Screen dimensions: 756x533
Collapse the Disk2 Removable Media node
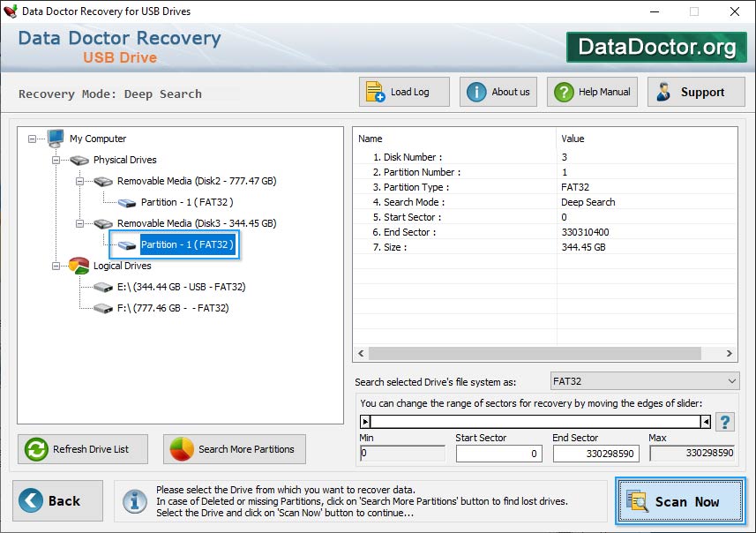tap(79, 182)
